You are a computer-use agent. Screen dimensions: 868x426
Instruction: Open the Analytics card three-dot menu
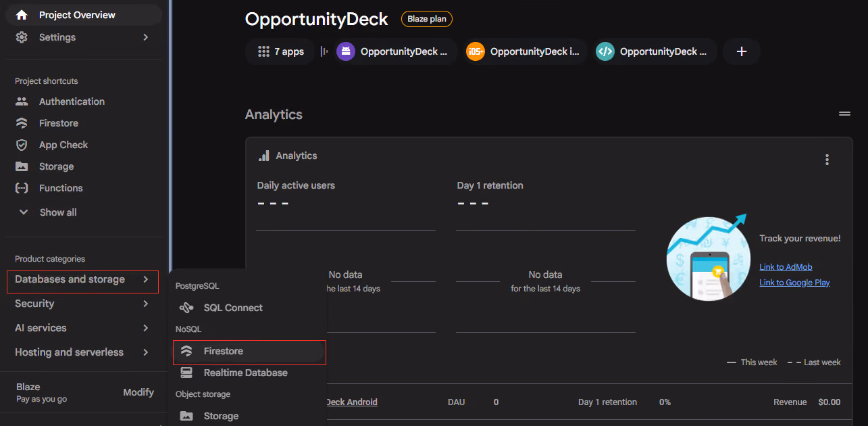tap(827, 160)
